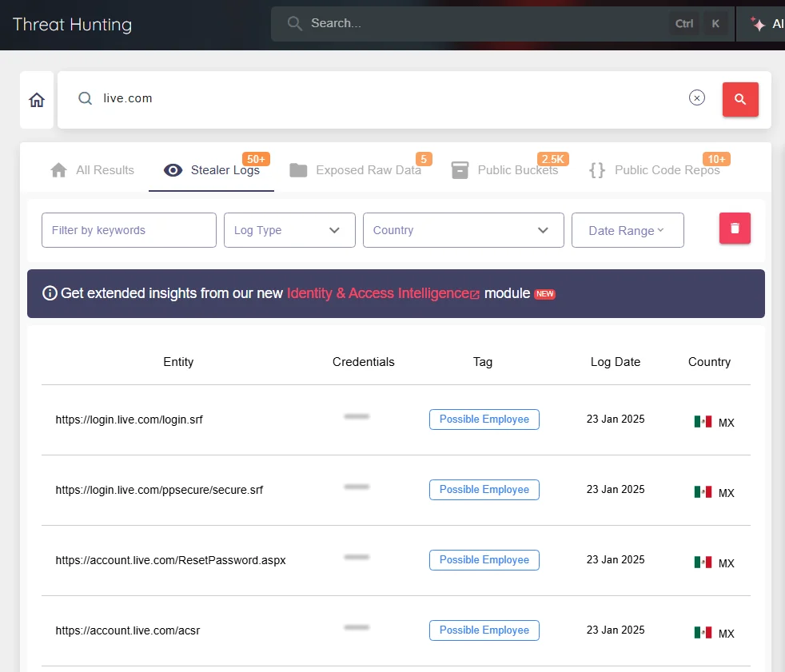Click Possible Employee tag in the secure.srf row
Screen dimensions: 785x672
point(484,489)
